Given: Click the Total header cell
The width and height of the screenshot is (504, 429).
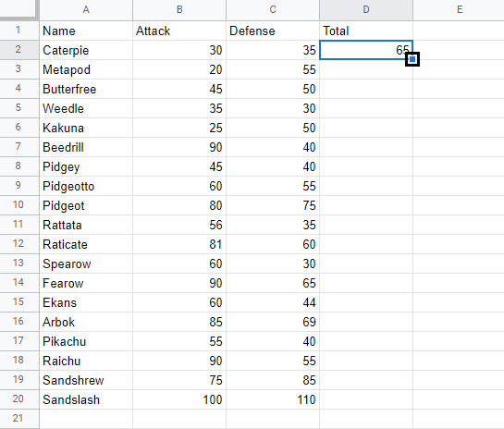Looking at the screenshot, I should click(366, 31).
